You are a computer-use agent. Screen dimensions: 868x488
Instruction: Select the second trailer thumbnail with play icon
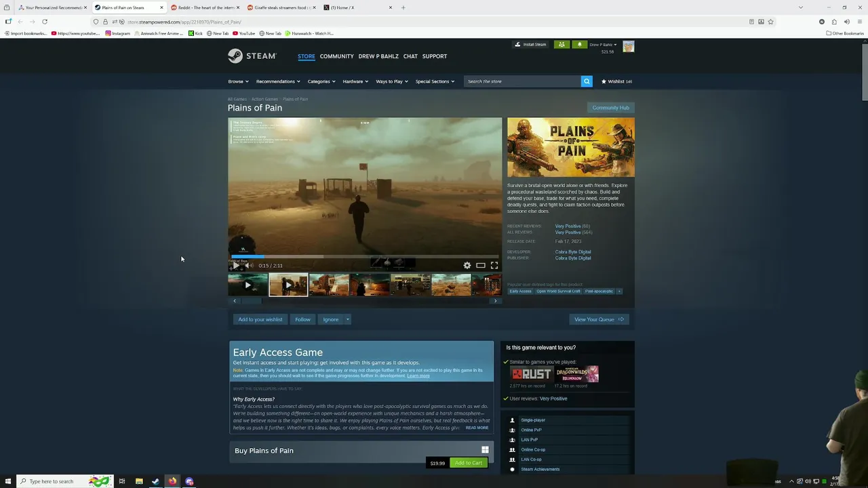[288, 285]
